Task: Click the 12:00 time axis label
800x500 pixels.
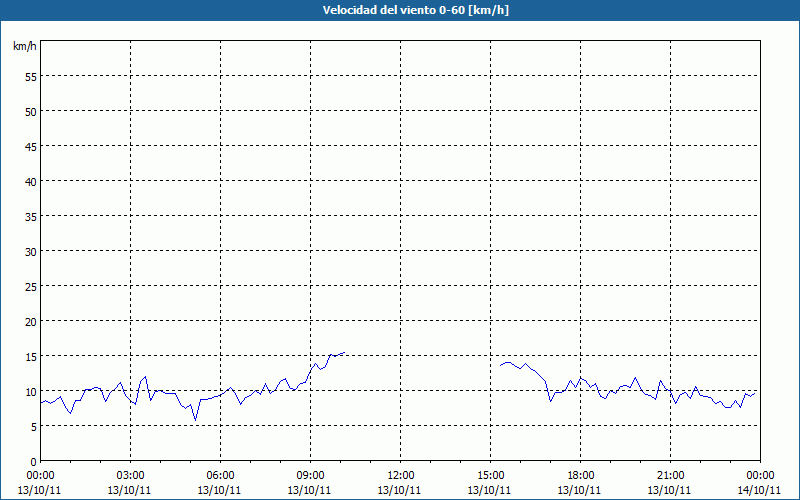Action: (x=401, y=476)
